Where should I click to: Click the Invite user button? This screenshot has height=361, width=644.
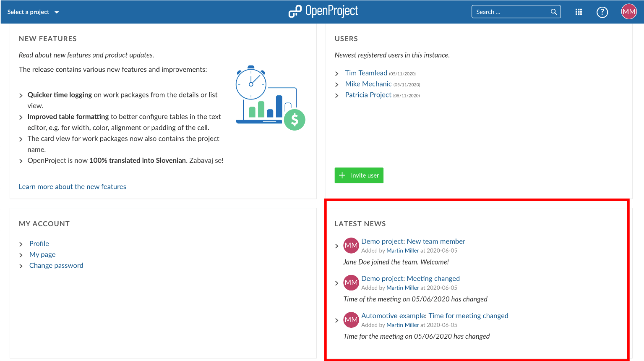[359, 175]
